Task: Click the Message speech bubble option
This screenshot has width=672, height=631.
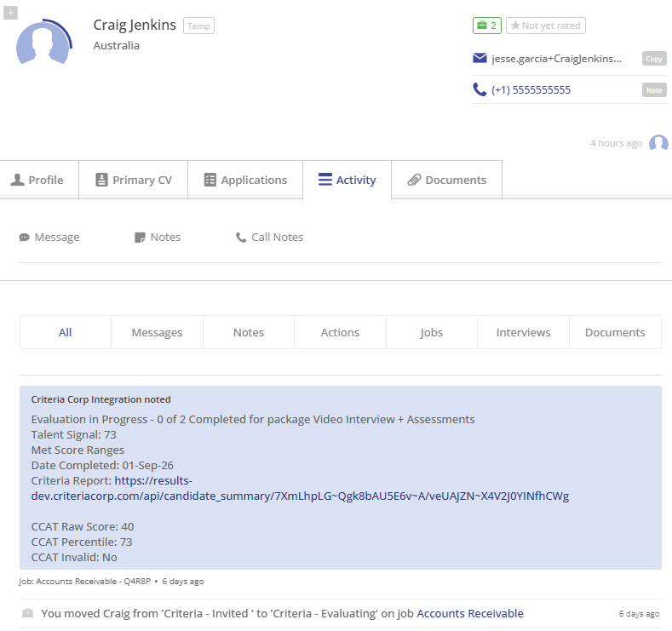Action: 49,238
